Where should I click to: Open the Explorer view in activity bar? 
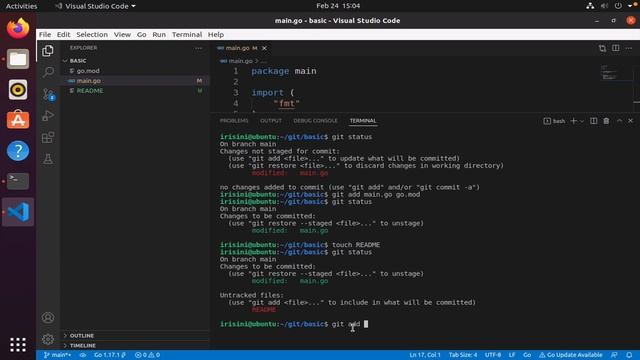48,51
